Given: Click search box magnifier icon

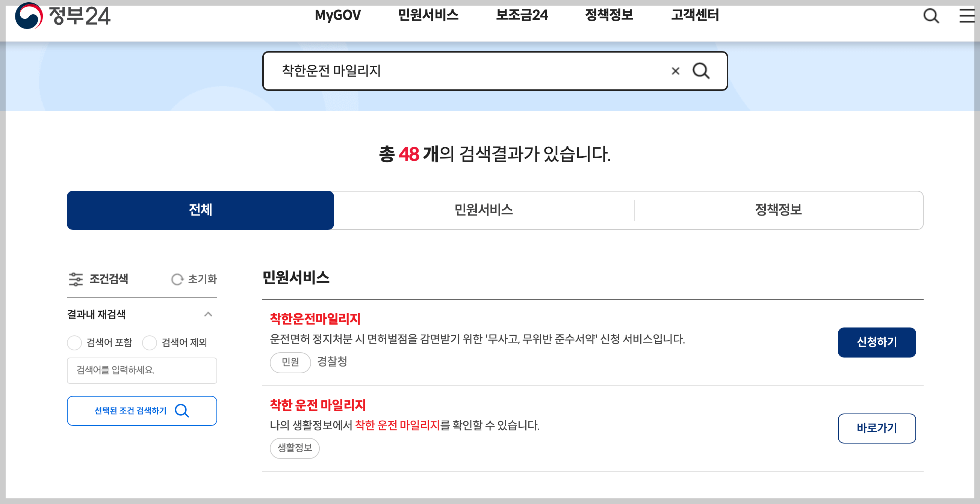Looking at the screenshot, I should click(701, 71).
